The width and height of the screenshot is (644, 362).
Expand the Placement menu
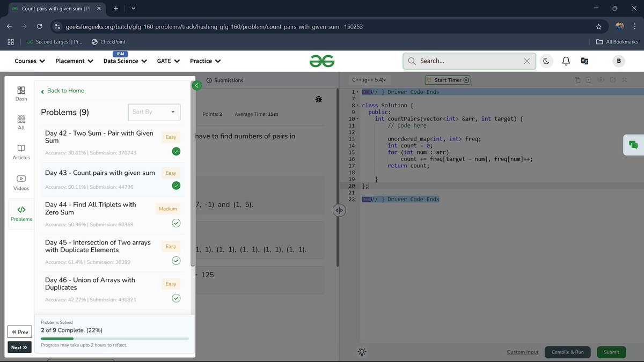click(x=74, y=61)
